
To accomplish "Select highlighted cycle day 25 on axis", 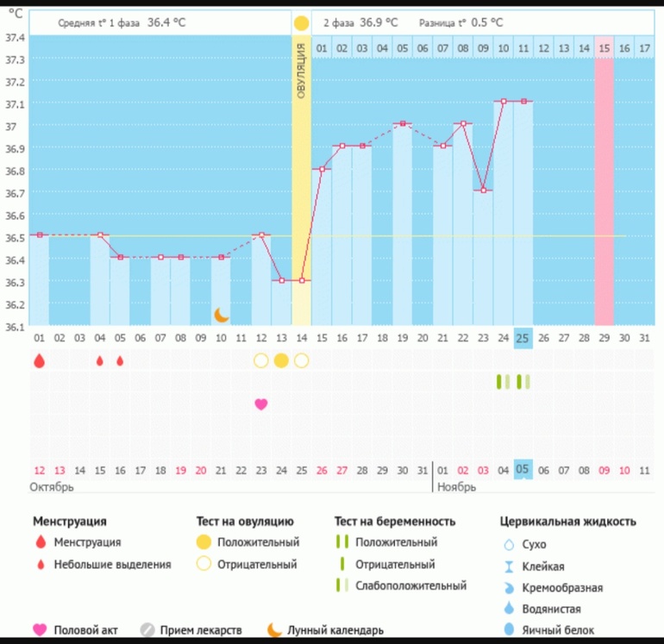I will click(523, 336).
